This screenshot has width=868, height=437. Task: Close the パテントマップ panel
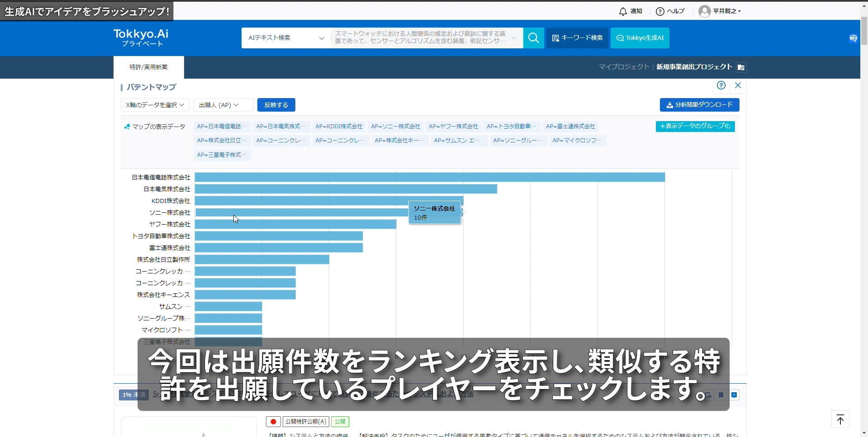[x=738, y=85]
